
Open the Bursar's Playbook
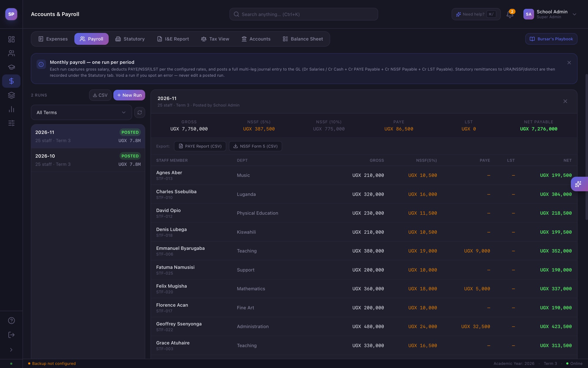point(551,39)
